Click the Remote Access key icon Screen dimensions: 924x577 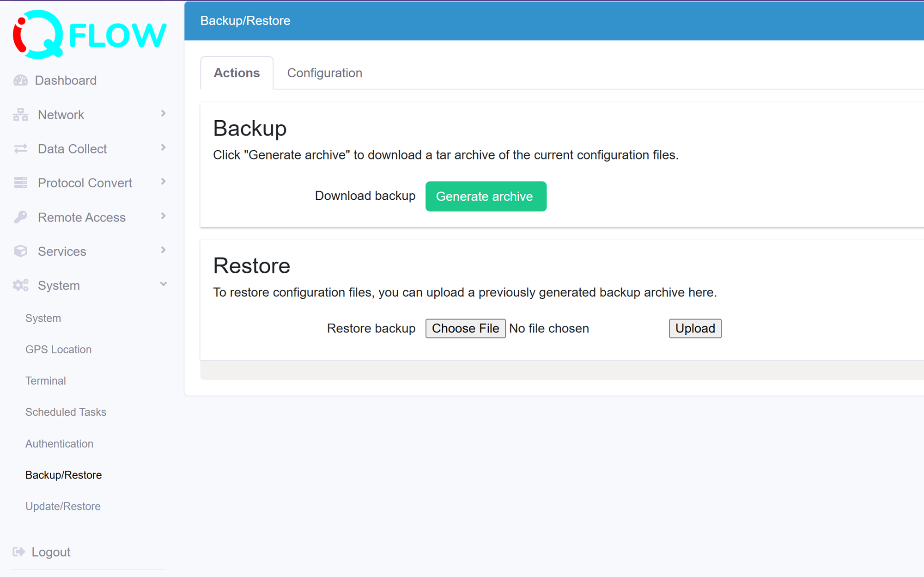pyautogui.click(x=20, y=217)
